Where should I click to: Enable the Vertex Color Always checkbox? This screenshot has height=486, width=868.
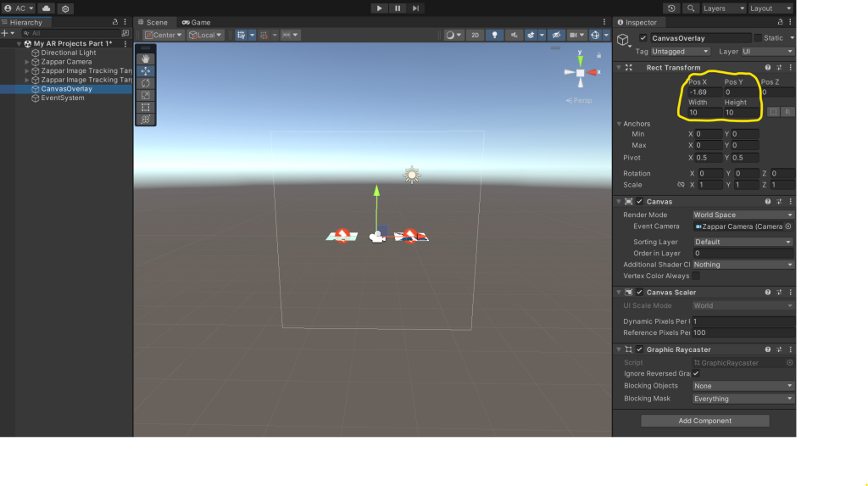click(696, 276)
